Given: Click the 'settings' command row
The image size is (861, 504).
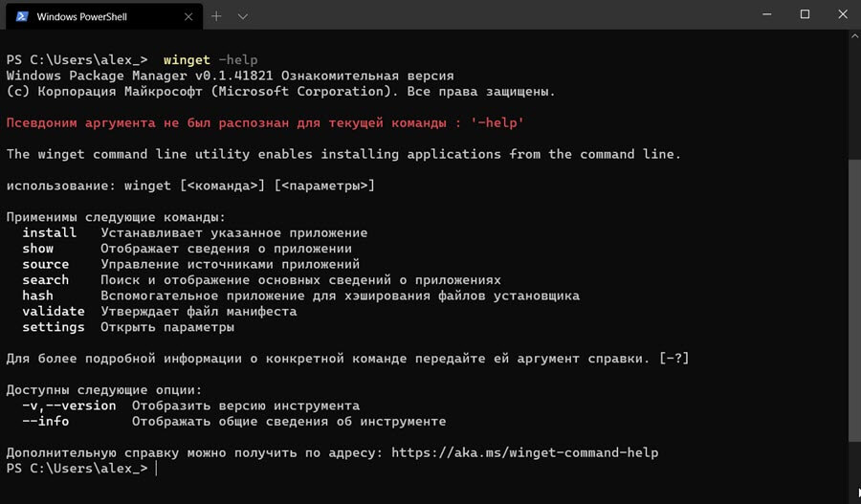Looking at the screenshot, I should 128,327.
